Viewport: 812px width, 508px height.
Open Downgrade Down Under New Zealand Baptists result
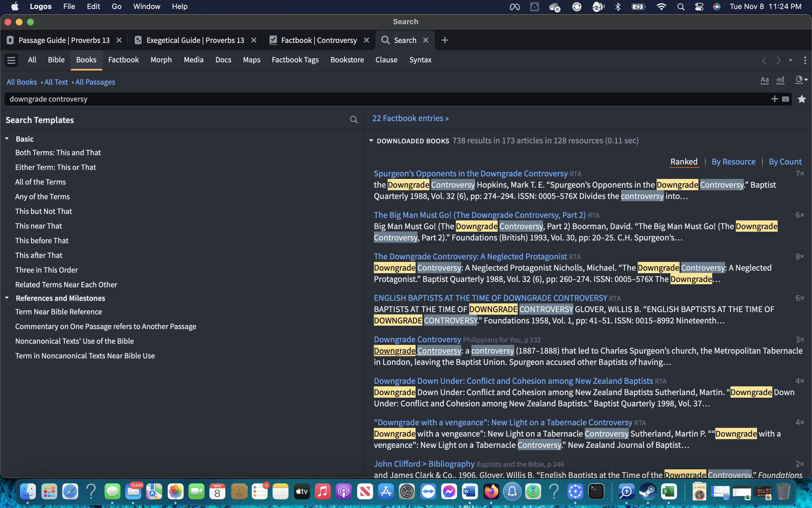513,381
